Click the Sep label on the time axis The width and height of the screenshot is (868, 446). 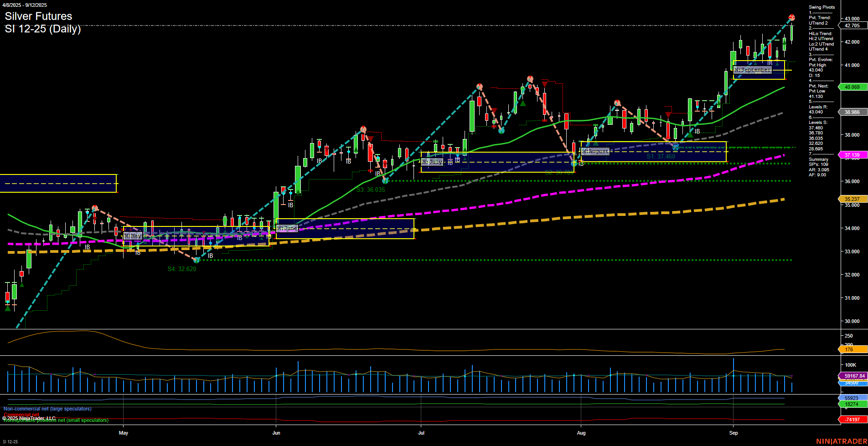coord(734,433)
